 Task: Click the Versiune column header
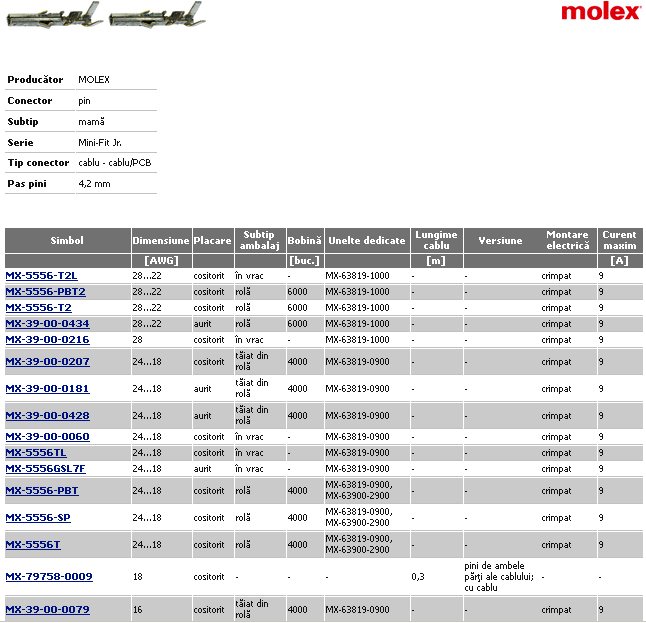click(501, 241)
